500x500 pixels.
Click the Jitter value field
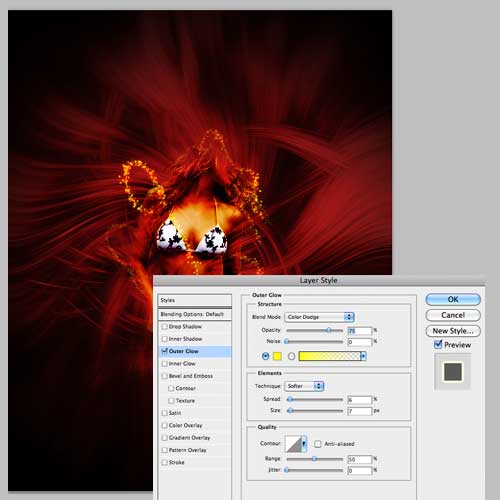click(359, 471)
